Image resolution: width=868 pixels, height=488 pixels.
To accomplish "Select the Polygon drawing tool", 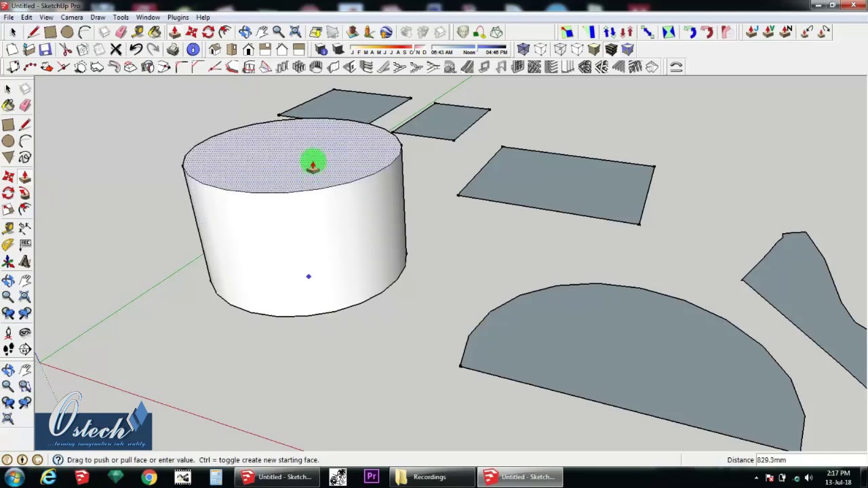I will 8,158.
